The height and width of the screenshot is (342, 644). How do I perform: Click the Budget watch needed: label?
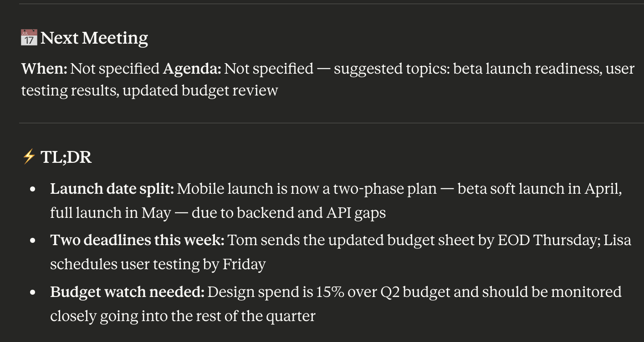click(x=127, y=292)
